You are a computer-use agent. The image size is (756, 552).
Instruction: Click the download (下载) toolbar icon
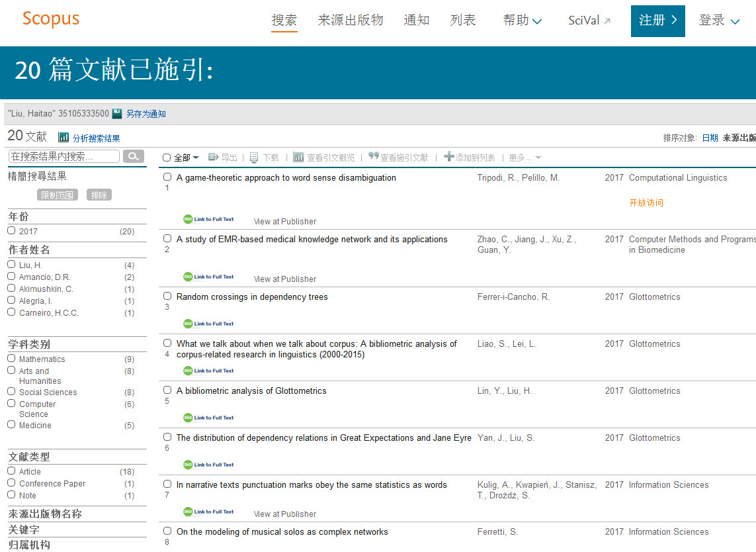pyautogui.click(x=254, y=158)
